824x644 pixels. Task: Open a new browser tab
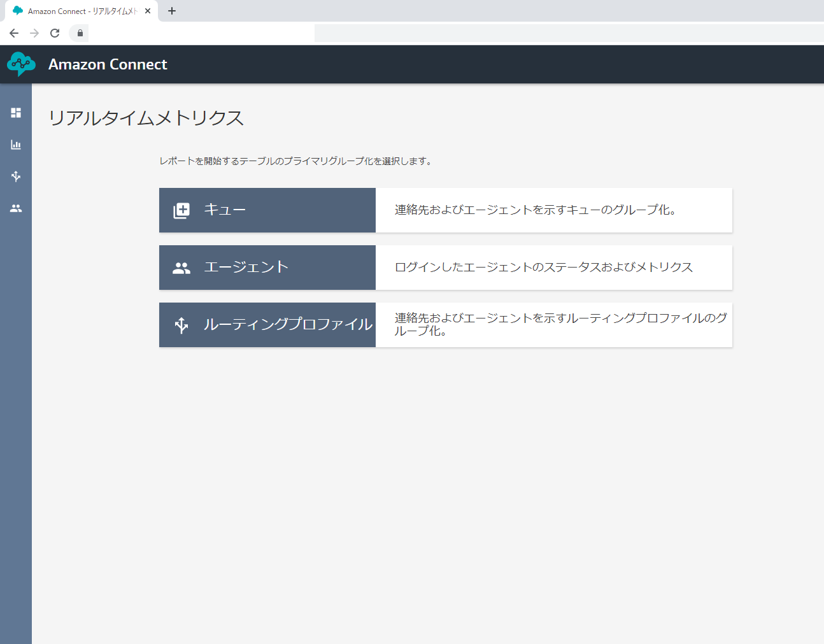172,11
